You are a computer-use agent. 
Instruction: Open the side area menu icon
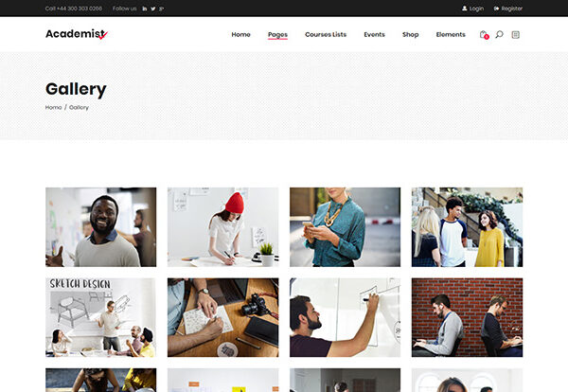[516, 34]
